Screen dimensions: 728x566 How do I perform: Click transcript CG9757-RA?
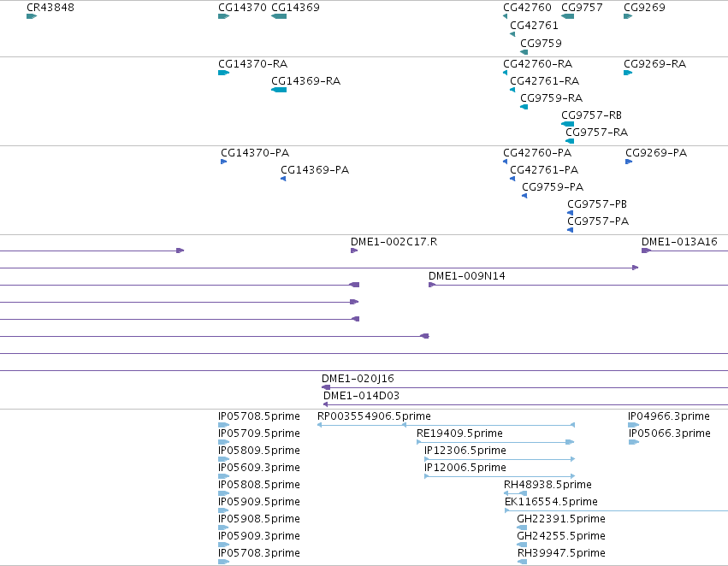point(596,133)
